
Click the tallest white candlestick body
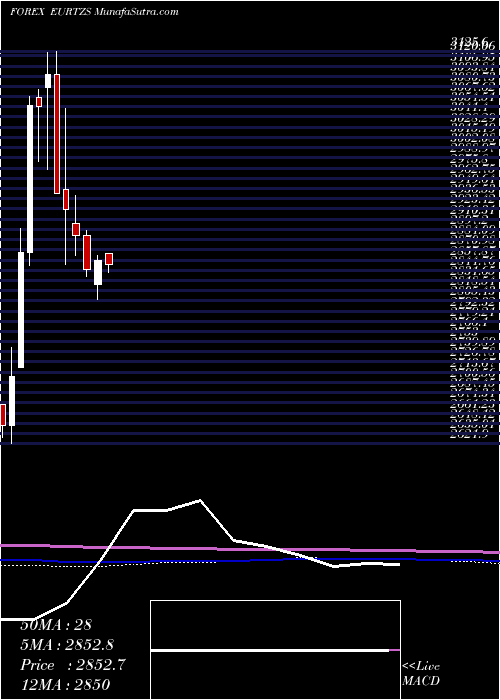click(x=30, y=179)
